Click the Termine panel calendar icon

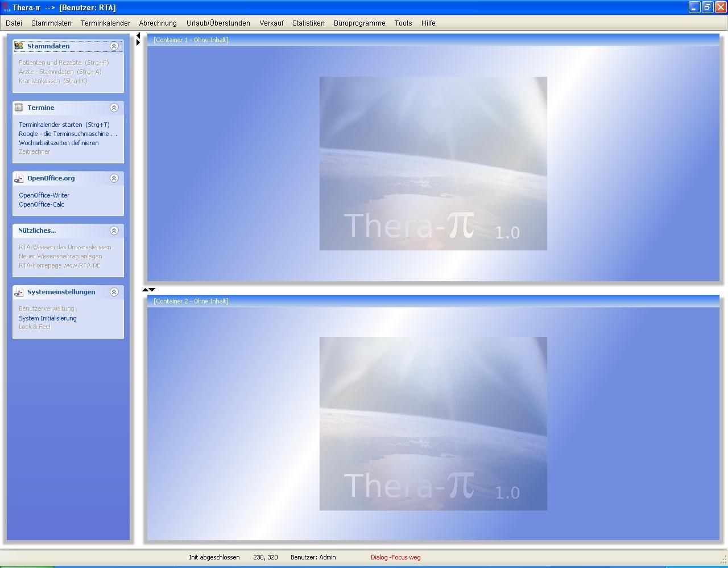click(19, 108)
